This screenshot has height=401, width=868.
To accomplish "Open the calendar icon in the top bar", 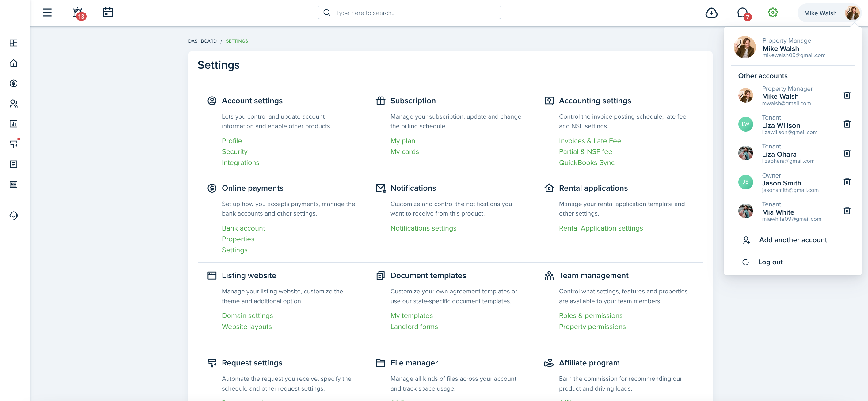I will [x=108, y=12].
